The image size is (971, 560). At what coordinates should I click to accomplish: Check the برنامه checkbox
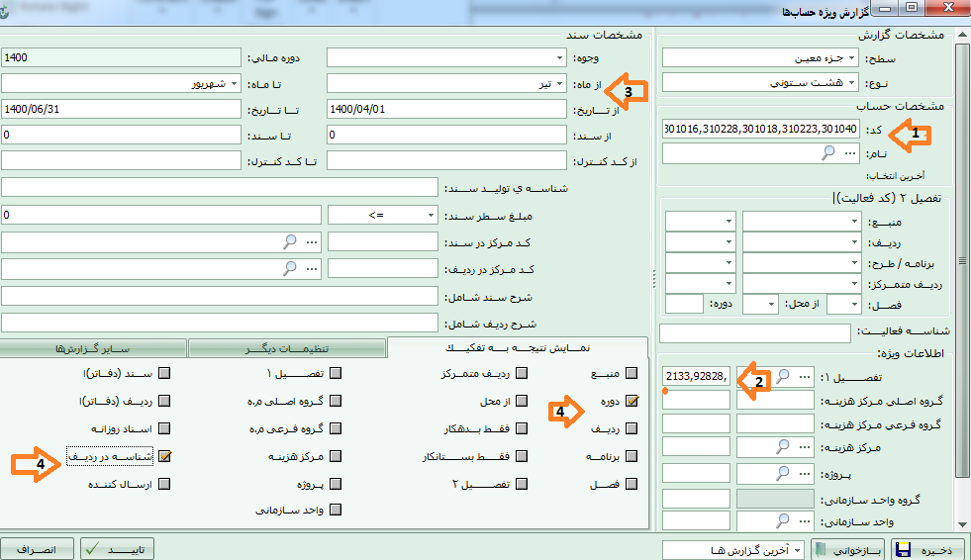[631, 456]
